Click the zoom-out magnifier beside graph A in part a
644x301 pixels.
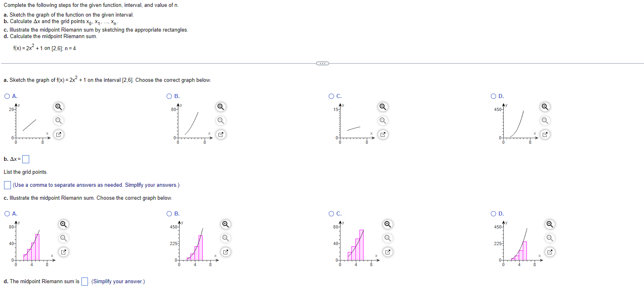(58, 120)
